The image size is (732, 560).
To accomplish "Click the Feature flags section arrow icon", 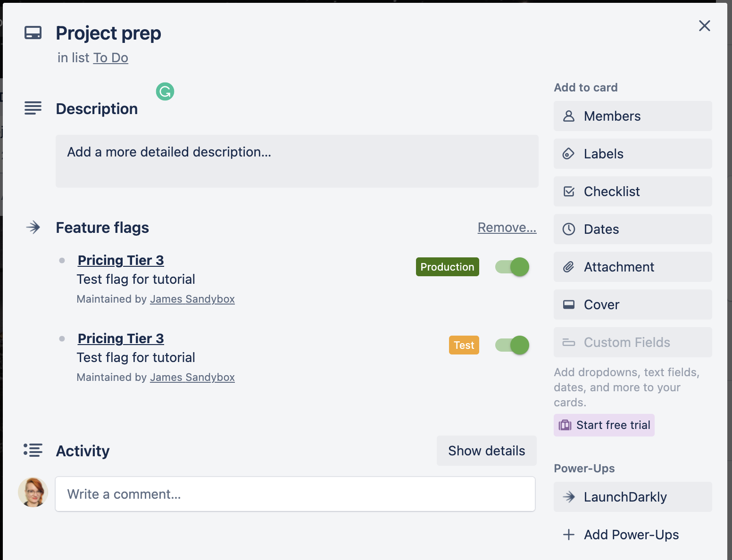I will click(x=33, y=227).
